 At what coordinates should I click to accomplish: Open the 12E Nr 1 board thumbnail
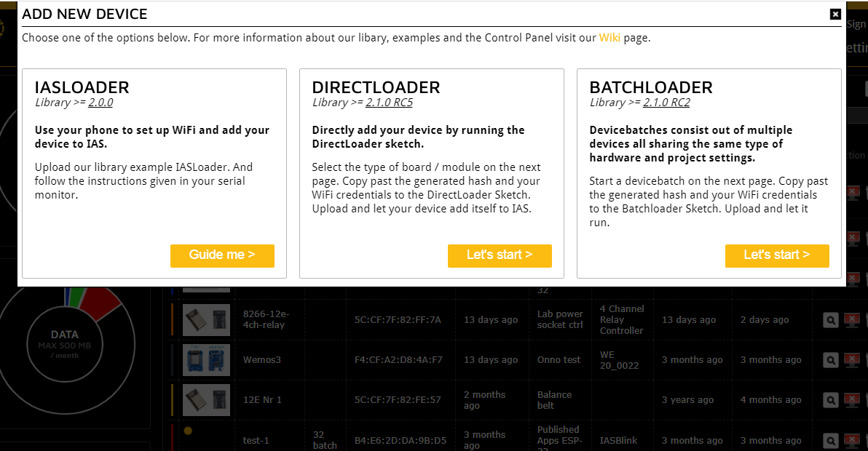pyautogui.click(x=207, y=400)
